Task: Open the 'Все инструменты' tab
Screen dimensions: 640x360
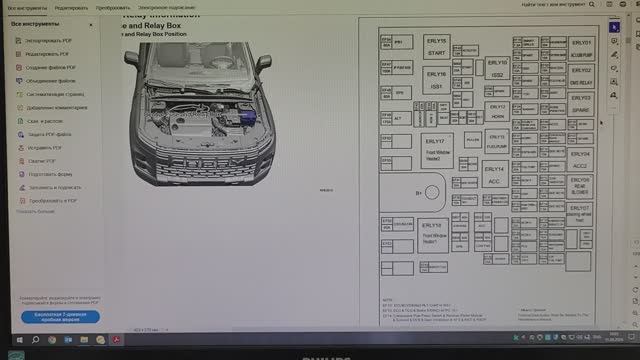Action: tap(27, 8)
